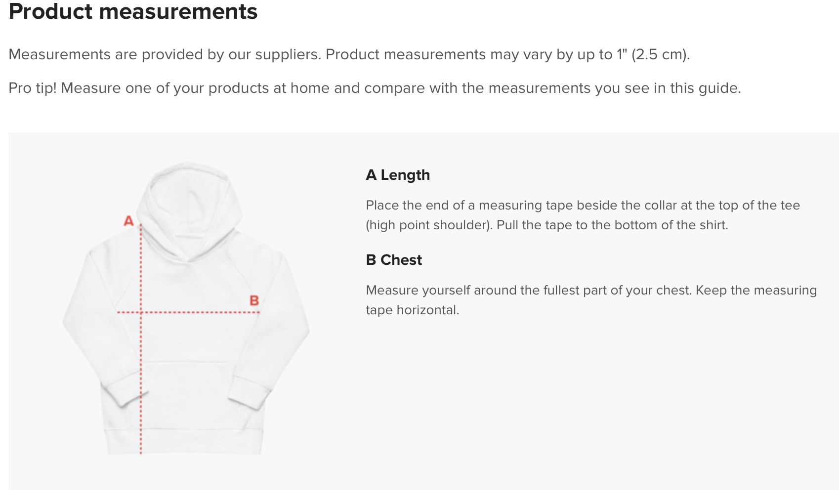Select the B Chest heading
839x504 pixels.
[394, 260]
